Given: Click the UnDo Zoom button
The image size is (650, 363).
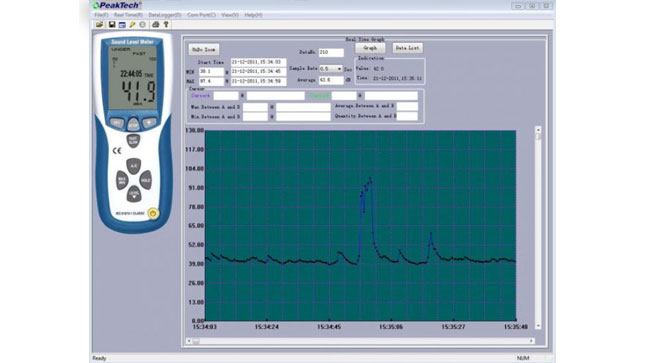Looking at the screenshot, I should pyautogui.click(x=204, y=50).
